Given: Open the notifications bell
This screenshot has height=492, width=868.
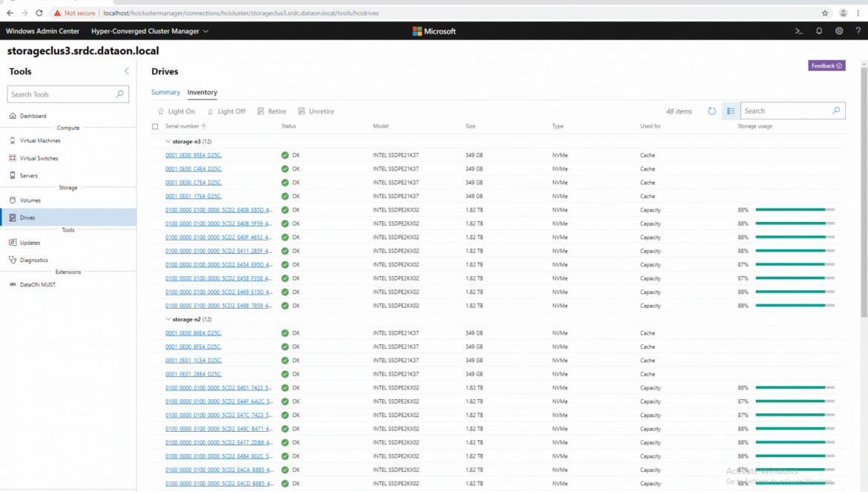Looking at the screenshot, I should [819, 31].
